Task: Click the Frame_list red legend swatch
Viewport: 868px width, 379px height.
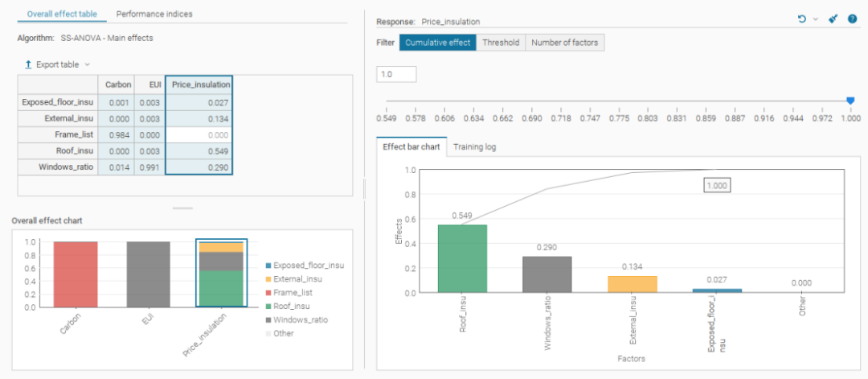Action: [268, 293]
